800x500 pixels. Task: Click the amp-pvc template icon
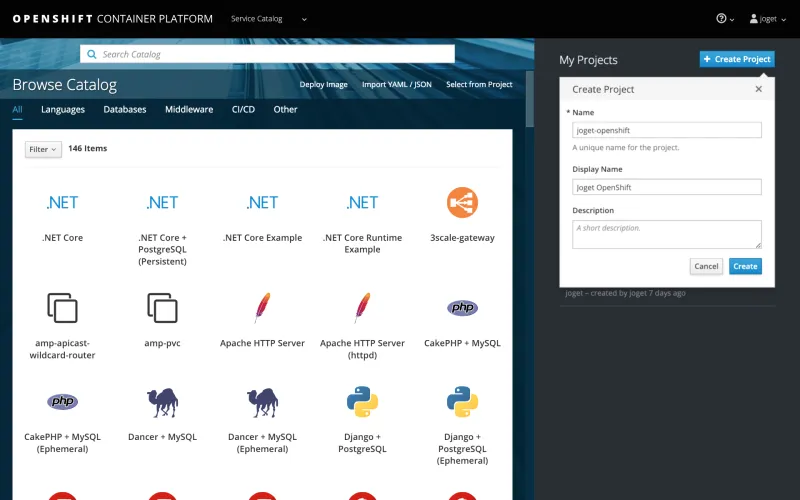click(162, 307)
